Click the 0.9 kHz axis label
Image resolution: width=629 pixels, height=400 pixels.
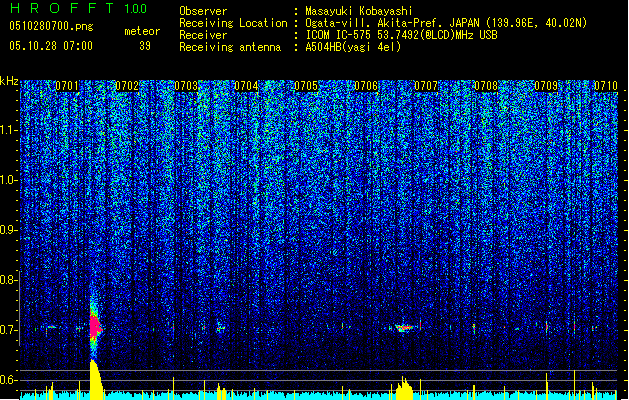point(9,230)
